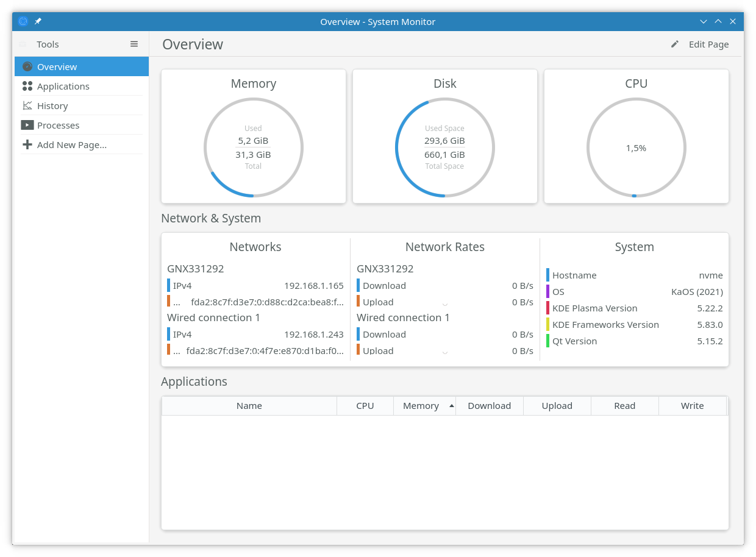Click the blue swatch beside Hostname

548,275
